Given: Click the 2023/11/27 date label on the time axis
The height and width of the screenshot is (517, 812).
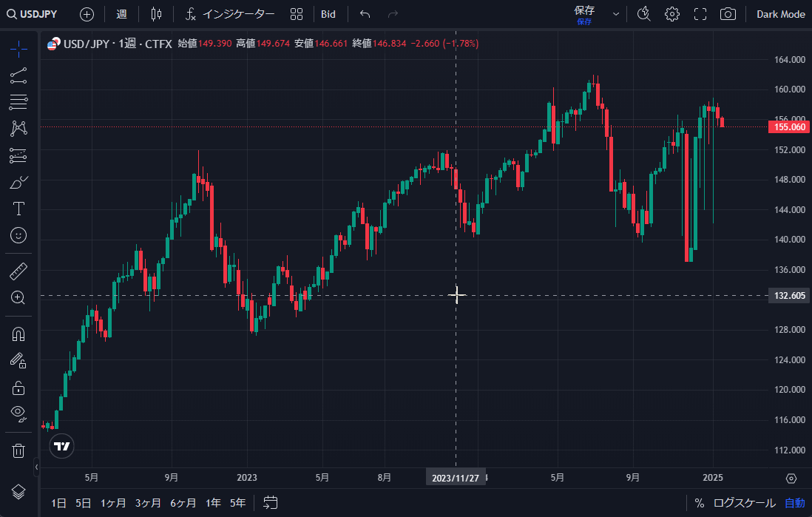Looking at the screenshot, I should tap(456, 478).
